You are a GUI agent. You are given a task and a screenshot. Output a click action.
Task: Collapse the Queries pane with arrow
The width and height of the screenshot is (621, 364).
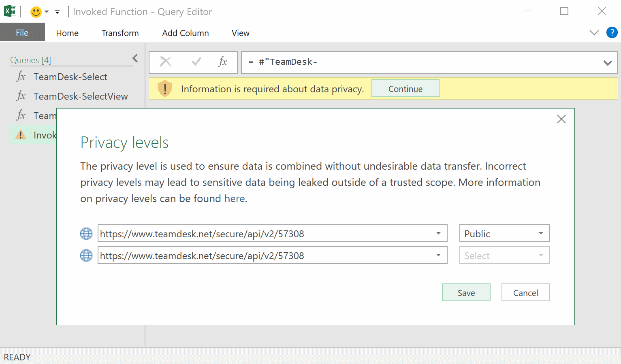(x=135, y=59)
